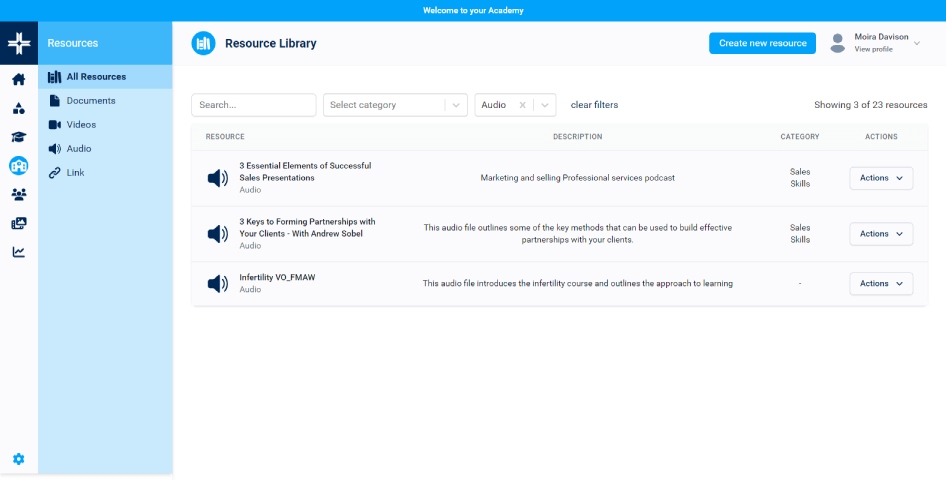Clear the Audio filter with X
The image size is (946, 480).
click(522, 105)
